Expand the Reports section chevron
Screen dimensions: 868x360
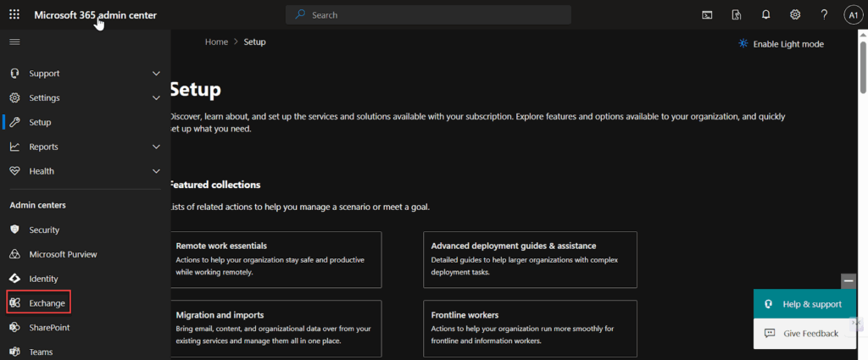(x=156, y=147)
